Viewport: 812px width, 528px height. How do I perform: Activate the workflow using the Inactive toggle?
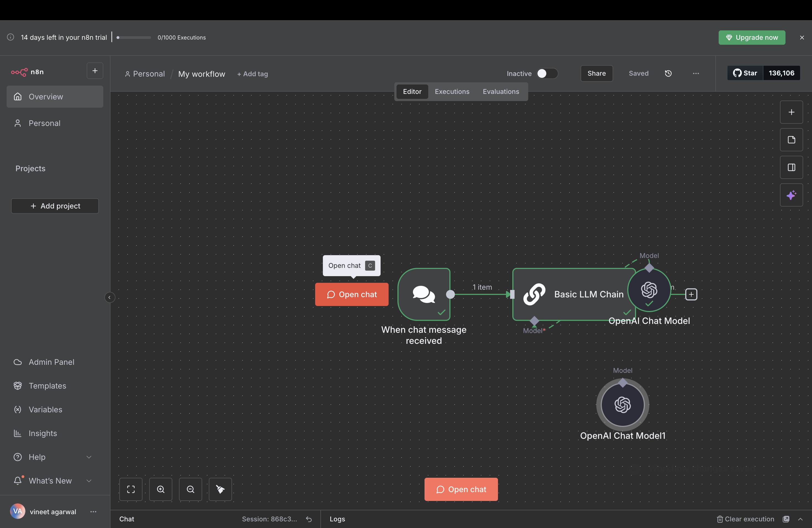[547, 73]
